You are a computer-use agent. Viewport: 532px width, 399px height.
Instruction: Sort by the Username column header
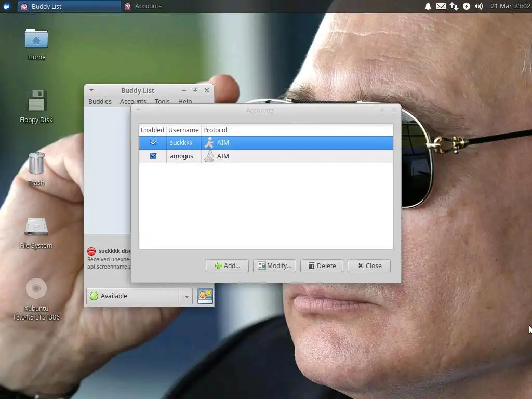tap(183, 130)
